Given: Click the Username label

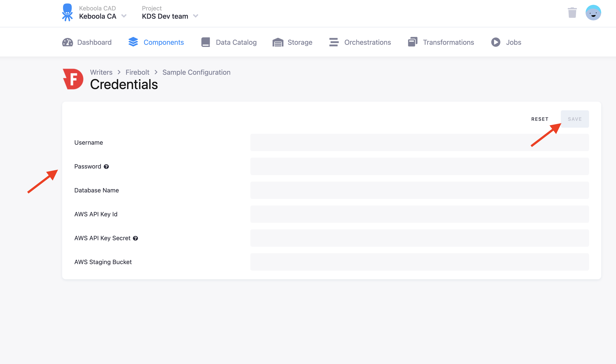Looking at the screenshot, I should click(89, 142).
